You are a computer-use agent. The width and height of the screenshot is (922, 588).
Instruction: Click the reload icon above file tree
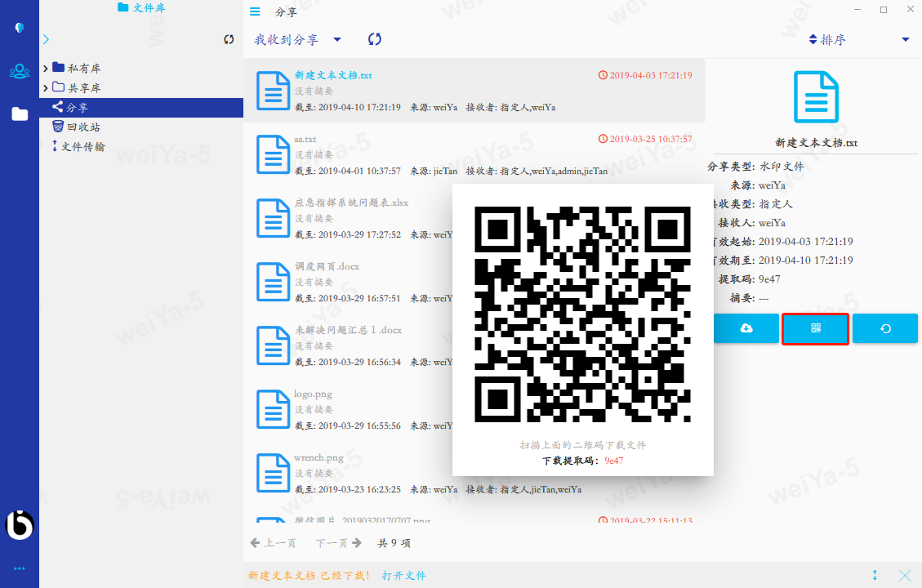coord(229,39)
